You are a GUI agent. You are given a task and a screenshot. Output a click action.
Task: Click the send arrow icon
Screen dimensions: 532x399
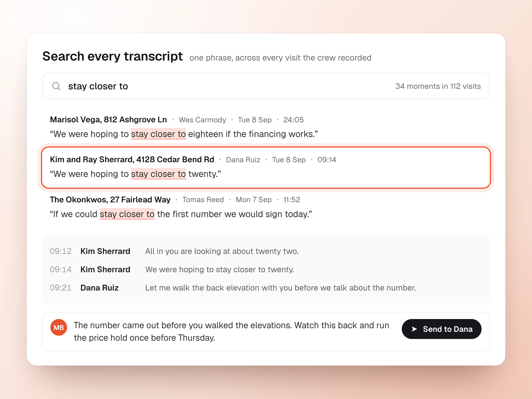[x=414, y=329]
